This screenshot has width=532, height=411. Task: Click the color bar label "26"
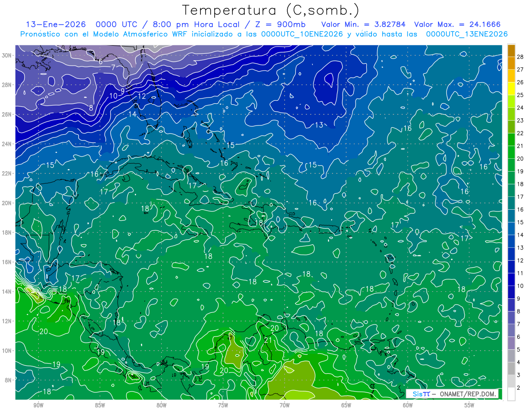[520, 82]
